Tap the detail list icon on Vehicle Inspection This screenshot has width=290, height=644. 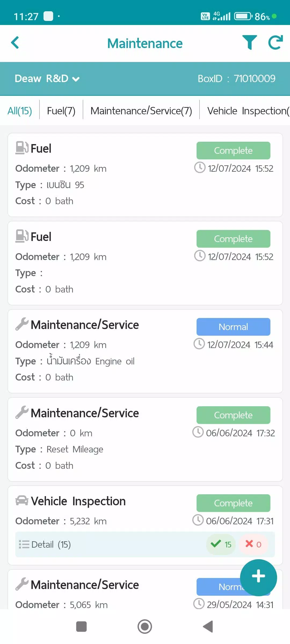tap(24, 544)
